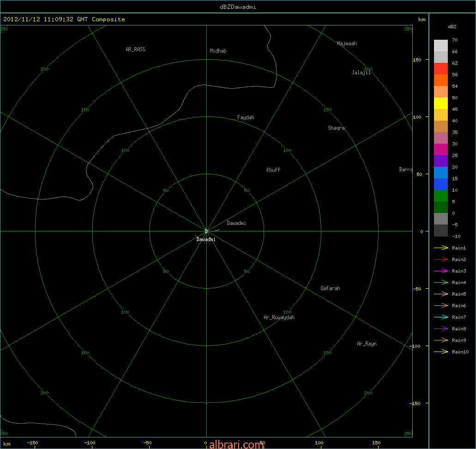Click the orange 54–58 dBZ swatch
476x449 pixels.
[x=441, y=80]
